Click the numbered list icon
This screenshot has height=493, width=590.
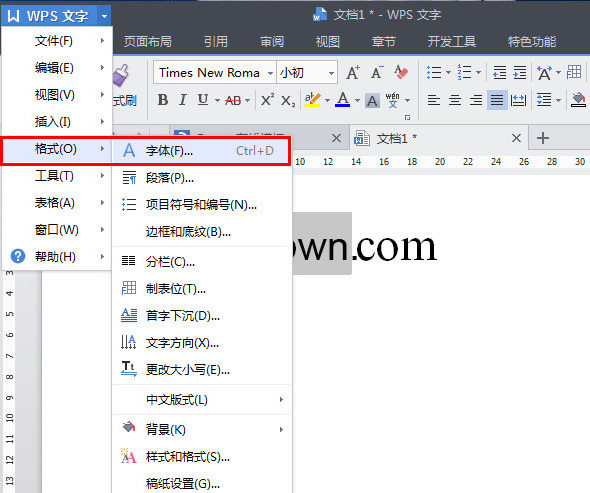(464, 72)
